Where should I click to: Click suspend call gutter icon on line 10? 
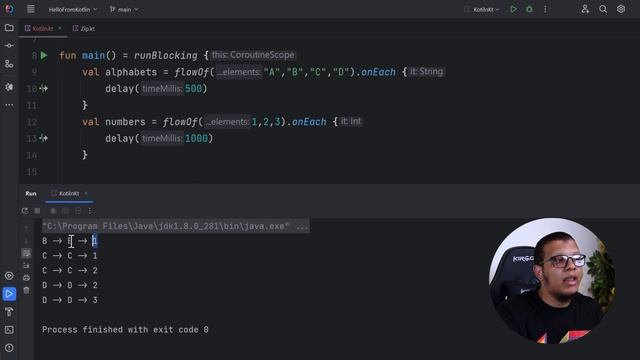point(43,89)
